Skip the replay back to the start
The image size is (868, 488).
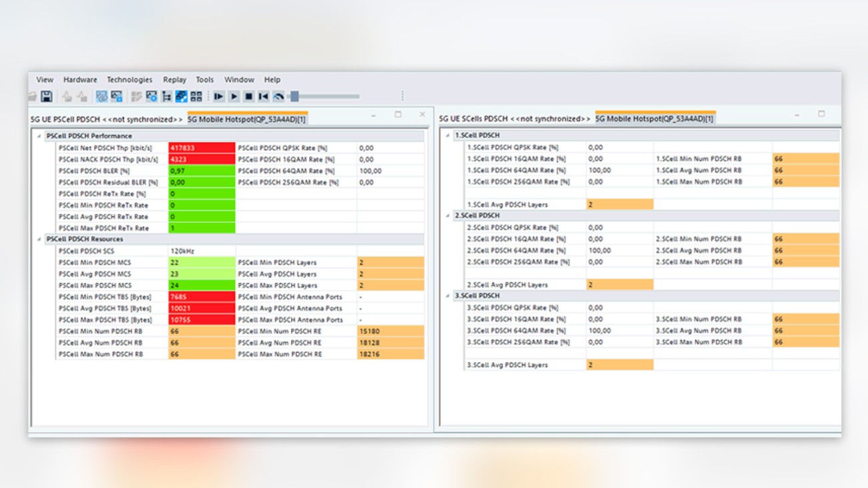pyautogui.click(x=264, y=96)
